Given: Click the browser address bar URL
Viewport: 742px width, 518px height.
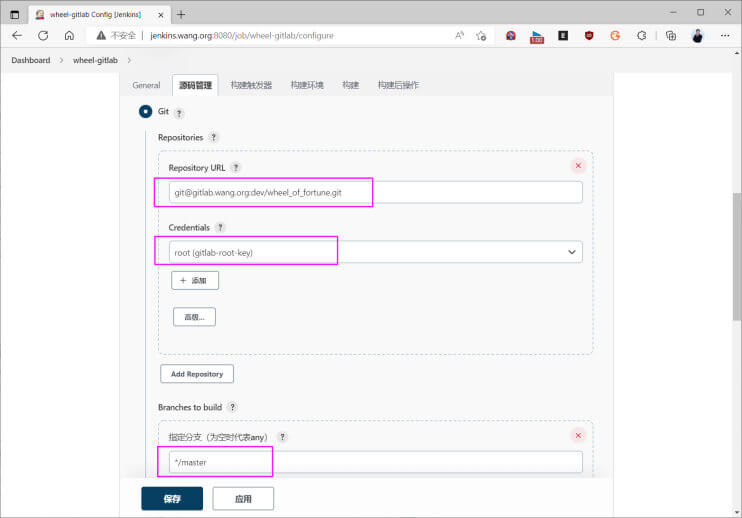Looking at the screenshot, I should pos(242,35).
